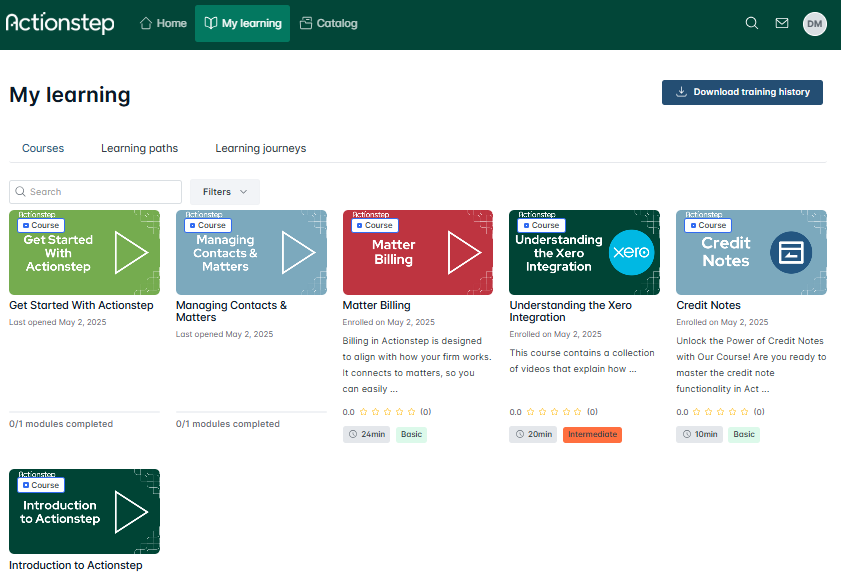Click the credit note icon on Credit Notes card
841x574 pixels.
point(791,252)
